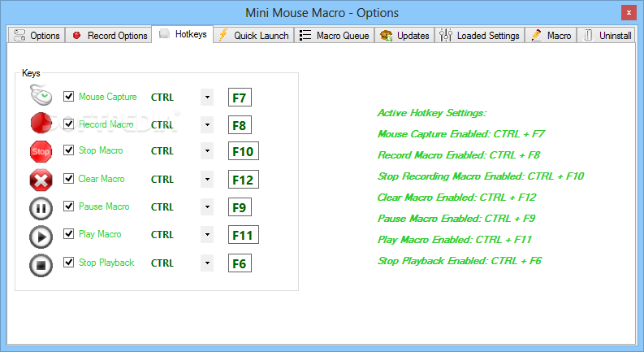This screenshot has width=644, height=352.
Task: Open the Pause Macro modifier key dropdown
Action: (207, 206)
